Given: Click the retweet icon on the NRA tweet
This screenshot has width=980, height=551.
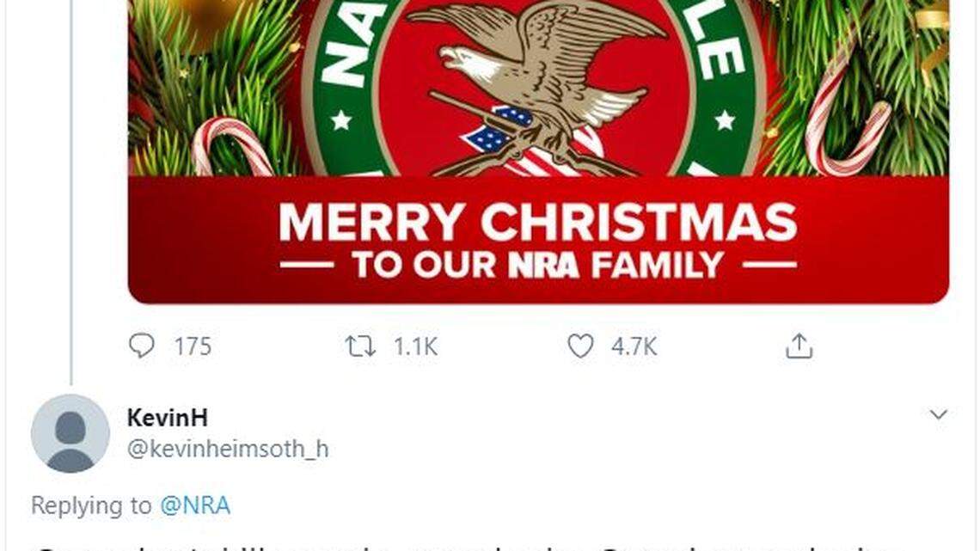Looking at the screenshot, I should point(364,346).
